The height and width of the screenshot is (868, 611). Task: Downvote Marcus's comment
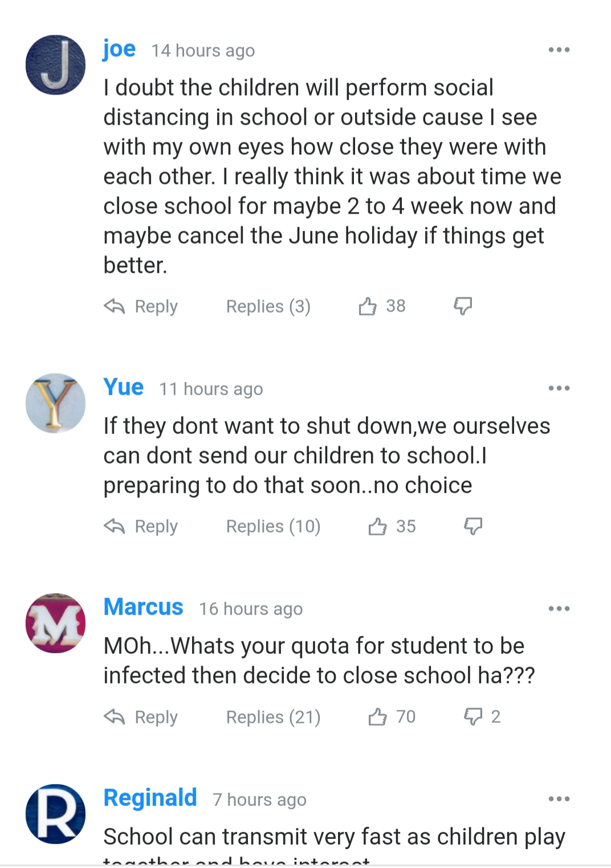pyautogui.click(x=472, y=716)
